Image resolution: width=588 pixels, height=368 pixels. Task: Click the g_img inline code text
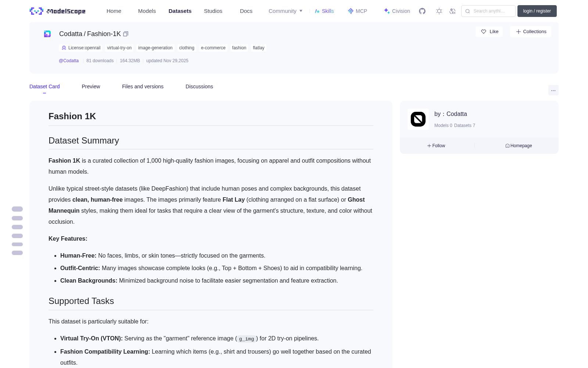[x=247, y=339]
